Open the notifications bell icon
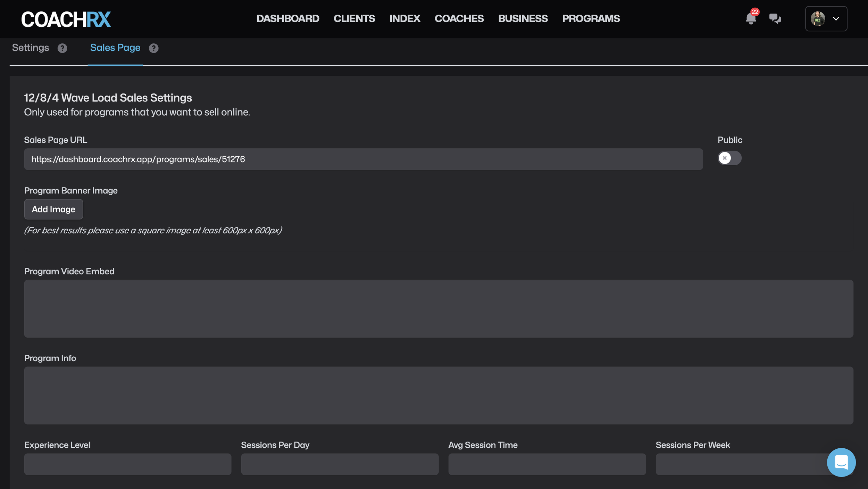Screen dimensions: 868x489 [750, 18]
